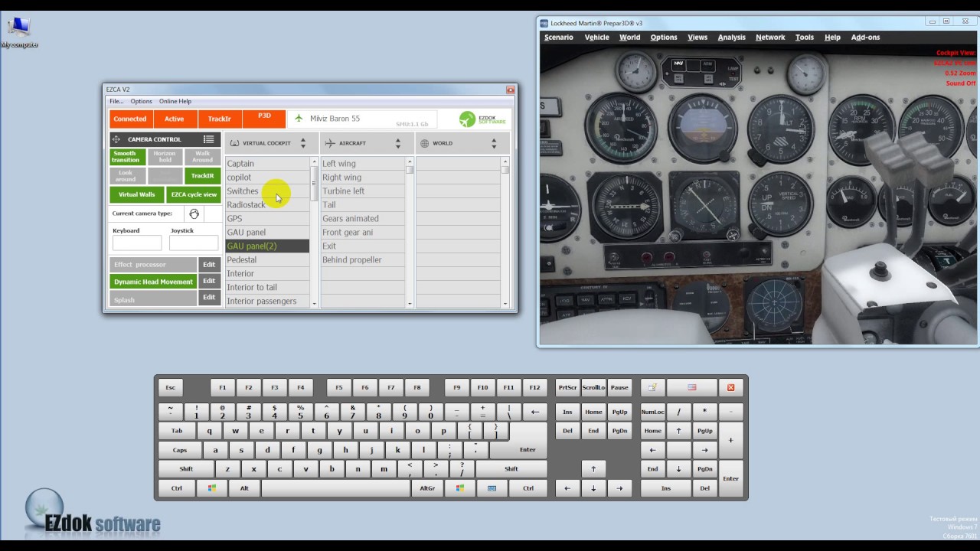
Task: Select the Behind propeller aircraft camera
Action: [x=363, y=260]
